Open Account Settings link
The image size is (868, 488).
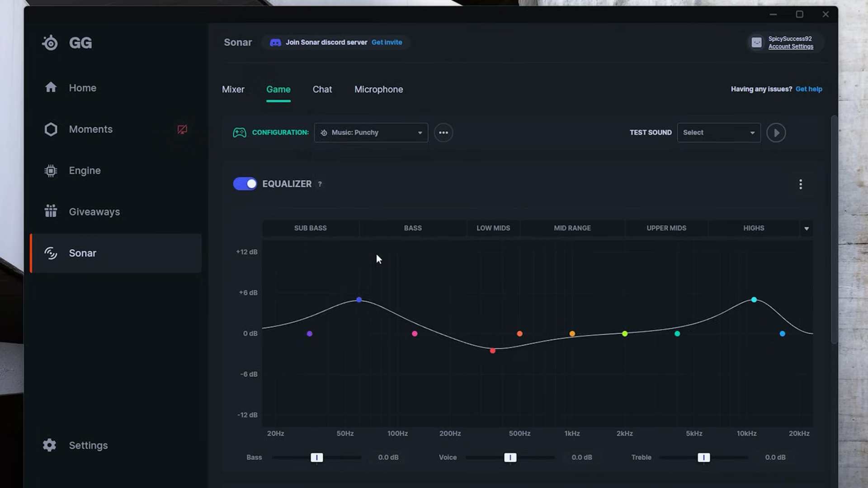tap(791, 47)
